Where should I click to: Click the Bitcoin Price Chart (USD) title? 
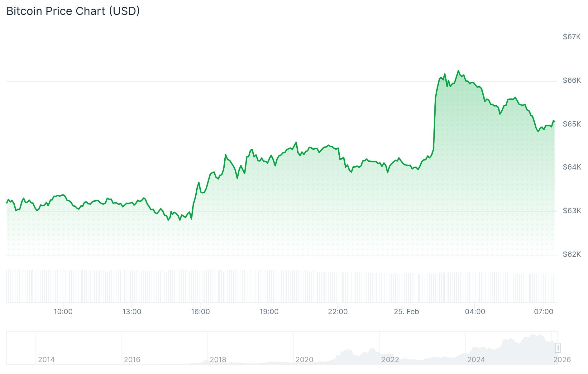point(73,11)
